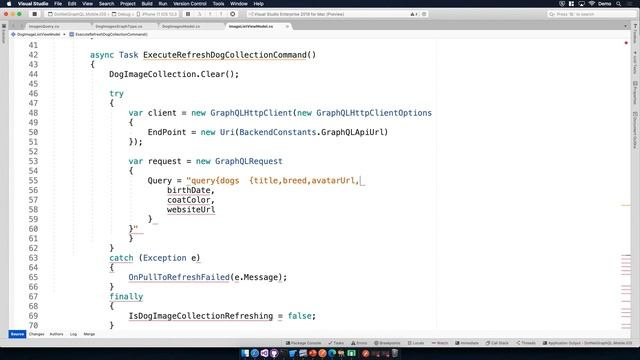
Task: Open the ExecuteRefreshDogCollectionCommand member breadcrumb dropdown
Action: pos(109,34)
